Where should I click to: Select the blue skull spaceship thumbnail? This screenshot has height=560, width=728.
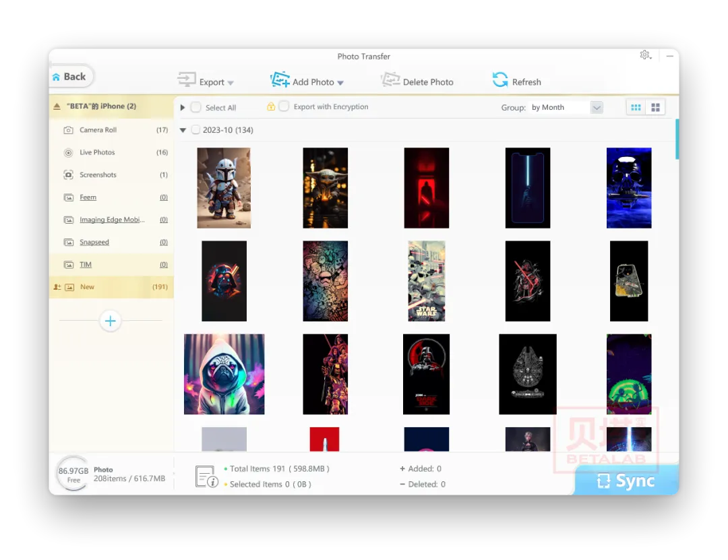(x=629, y=188)
